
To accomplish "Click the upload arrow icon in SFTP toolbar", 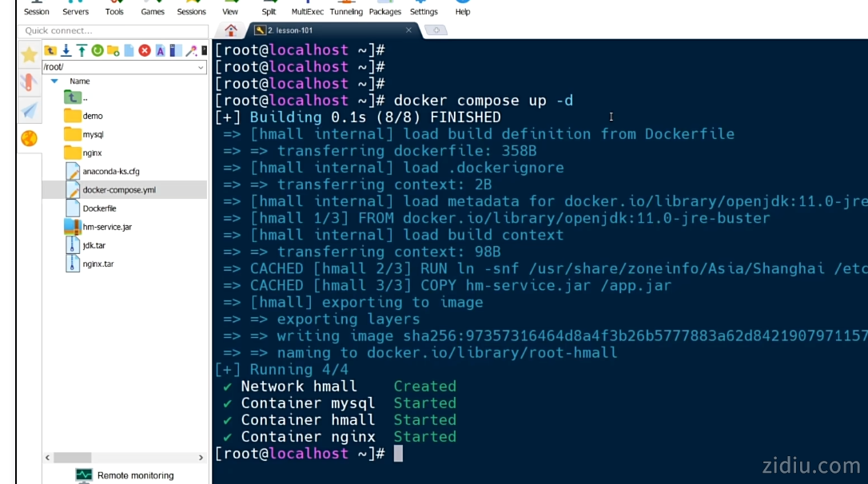I will (82, 50).
